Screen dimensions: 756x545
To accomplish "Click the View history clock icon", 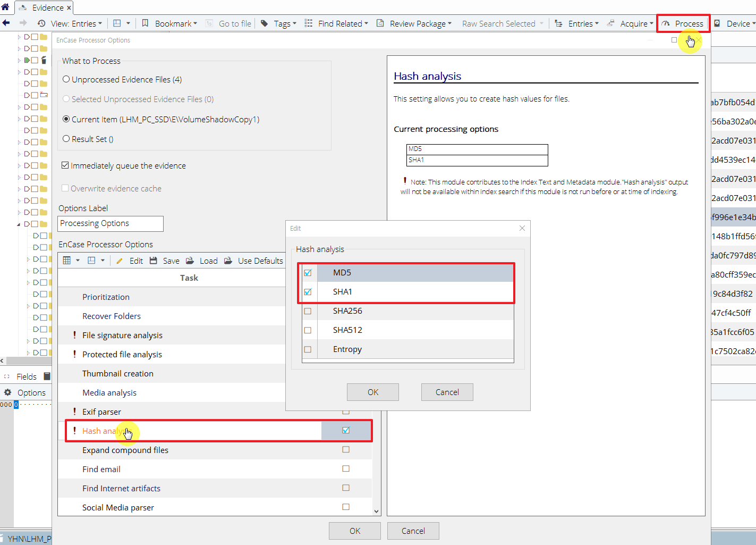I will tap(41, 23).
